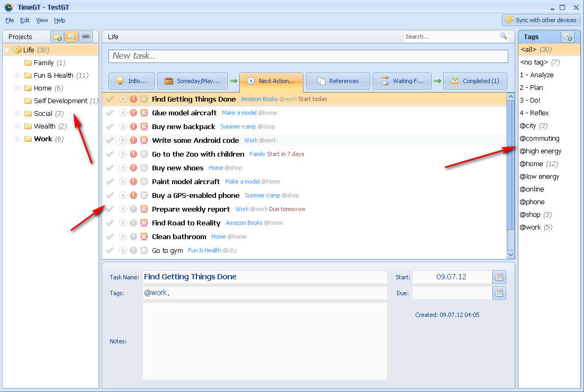Filter tasks by the @home tag

(x=531, y=164)
